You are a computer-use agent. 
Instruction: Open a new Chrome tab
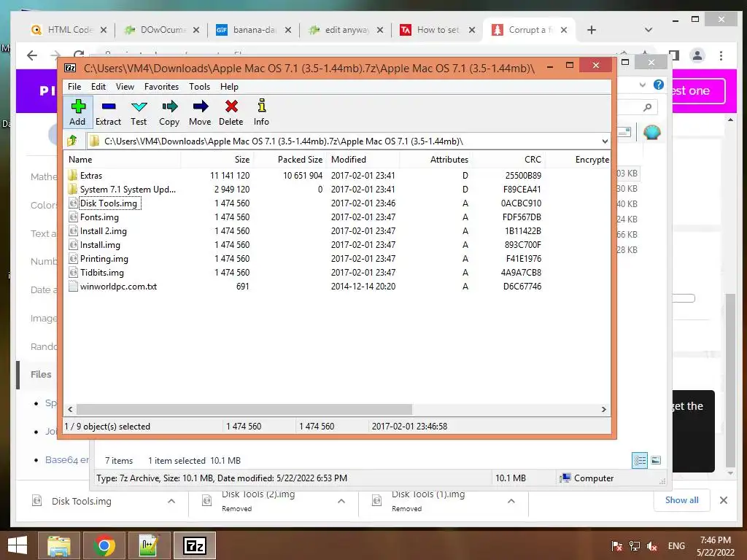tap(591, 30)
